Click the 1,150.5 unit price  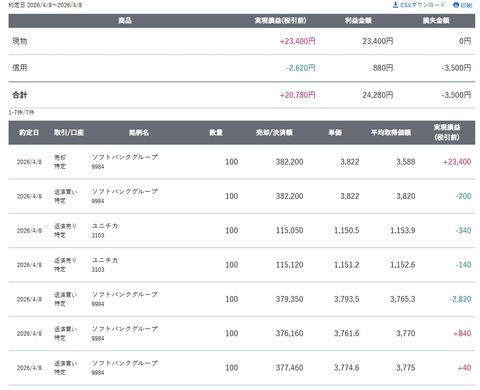(x=347, y=231)
